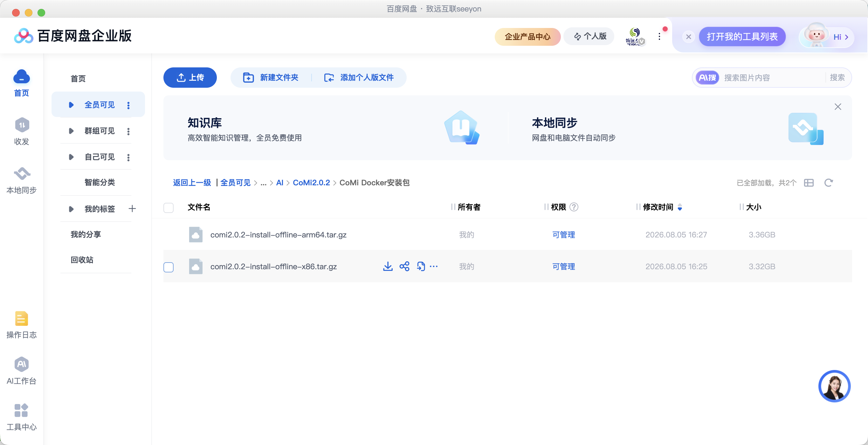Expand the 群组可见 tree node
This screenshot has width=868, height=445.
[x=71, y=131]
